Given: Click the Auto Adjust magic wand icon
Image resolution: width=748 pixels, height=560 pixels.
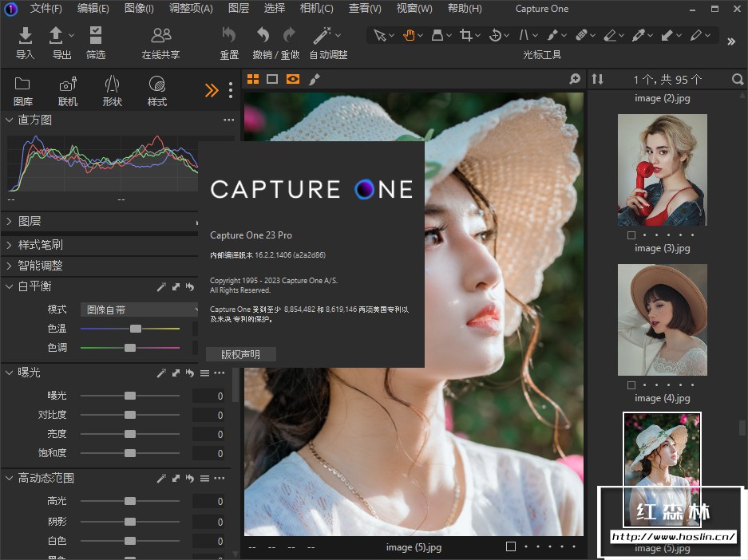Looking at the screenshot, I should tap(322, 36).
